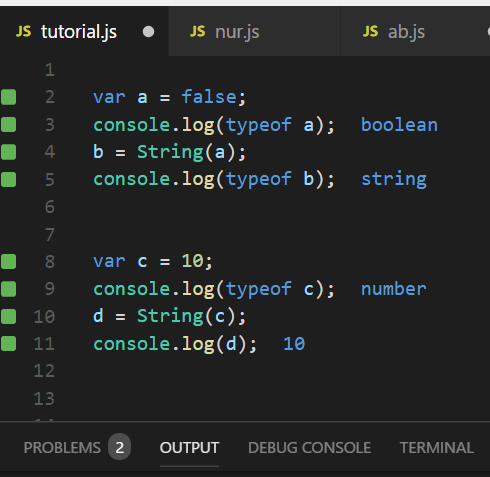
Task: Click line number 7 in the gutter
Action: tap(50, 234)
